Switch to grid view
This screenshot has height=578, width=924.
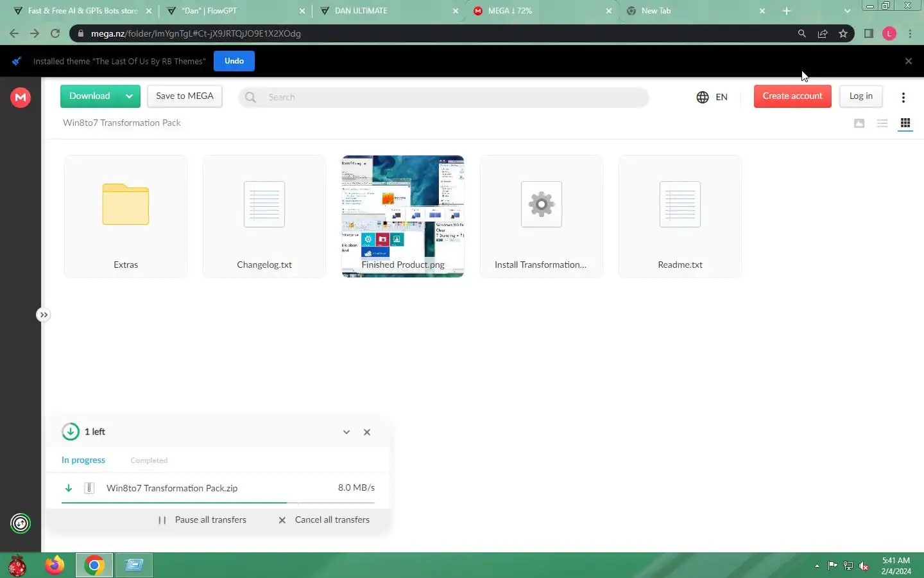click(905, 123)
